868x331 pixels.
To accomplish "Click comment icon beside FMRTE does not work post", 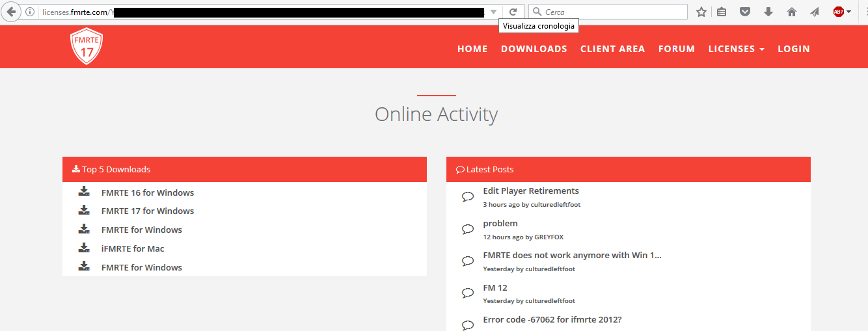I will [468, 261].
